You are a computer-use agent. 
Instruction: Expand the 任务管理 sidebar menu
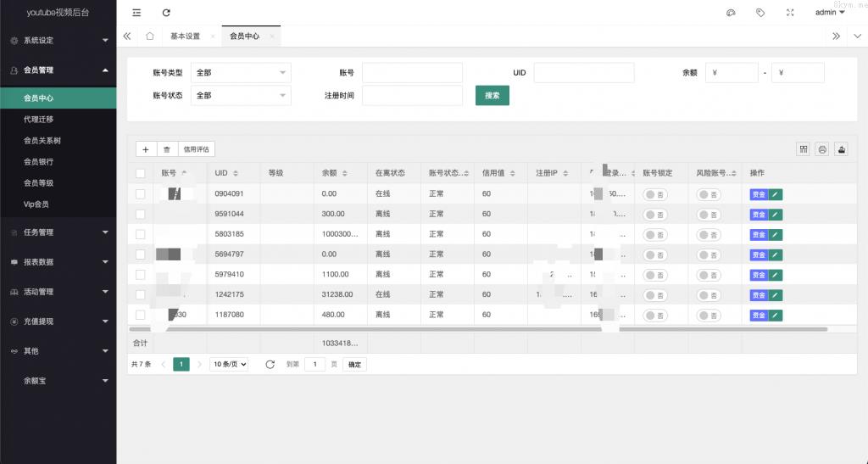click(x=58, y=232)
